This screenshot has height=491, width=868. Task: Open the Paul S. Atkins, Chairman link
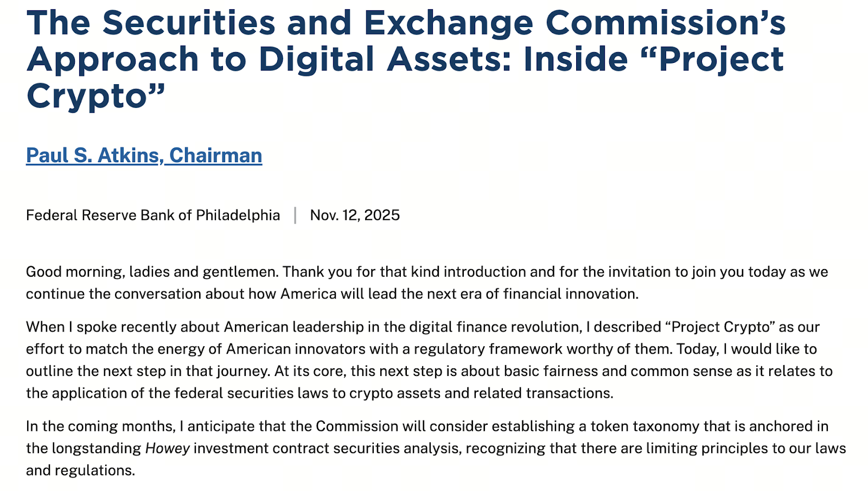tap(144, 156)
